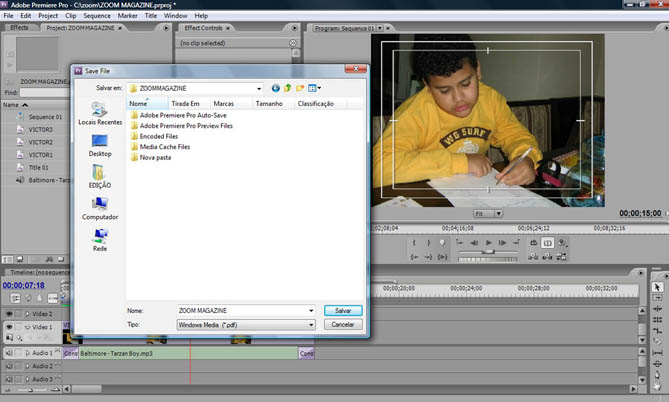Image resolution: width=669 pixels, height=402 pixels.
Task: Open the view options menu icon
Action: click(x=313, y=88)
